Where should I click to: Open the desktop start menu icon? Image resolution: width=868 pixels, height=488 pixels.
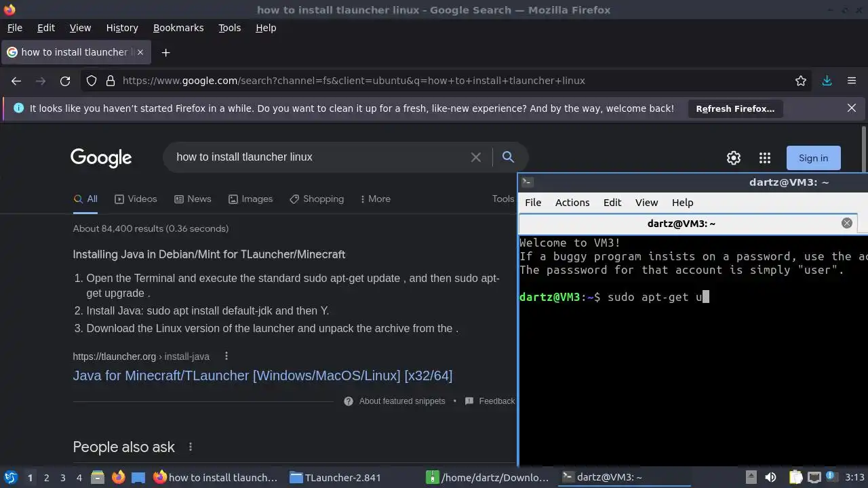(10, 477)
